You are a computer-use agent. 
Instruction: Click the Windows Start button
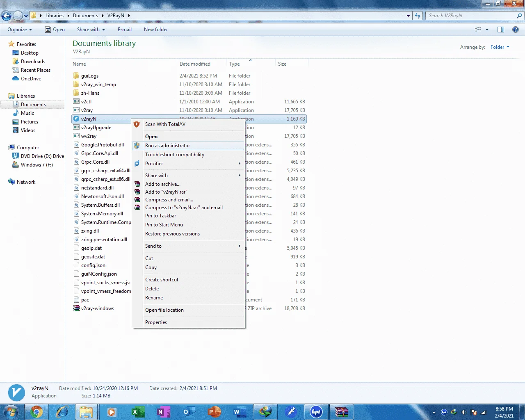pos(11,412)
